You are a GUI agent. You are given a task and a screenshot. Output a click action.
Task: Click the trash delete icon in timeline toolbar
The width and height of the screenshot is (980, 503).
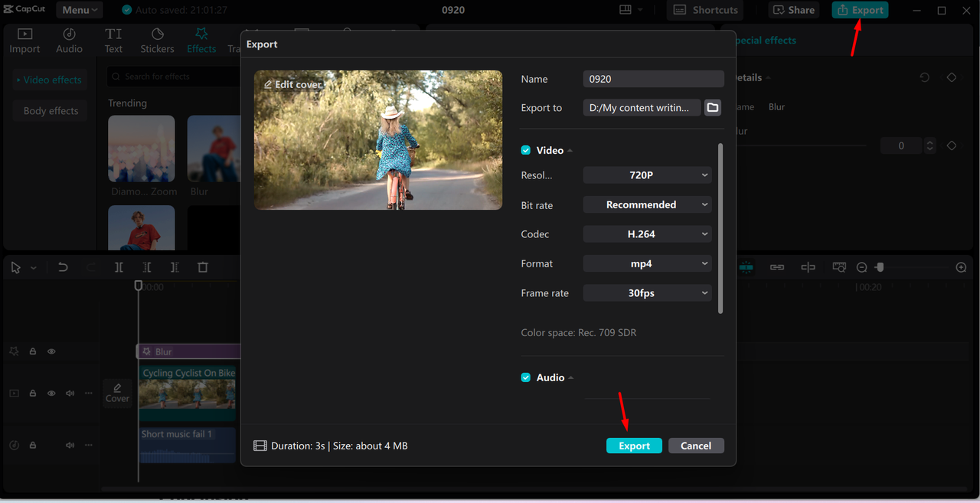(x=203, y=267)
